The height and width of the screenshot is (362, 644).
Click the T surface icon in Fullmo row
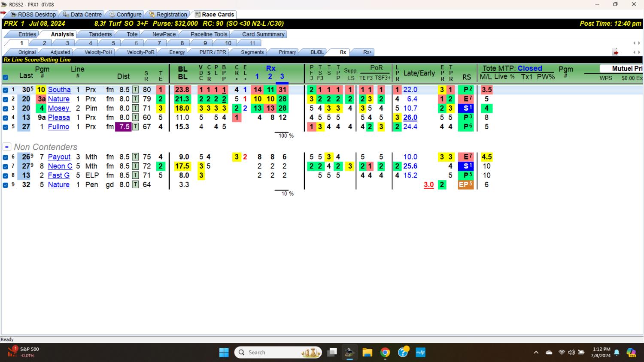pyautogui.click(x=135, y=127)
